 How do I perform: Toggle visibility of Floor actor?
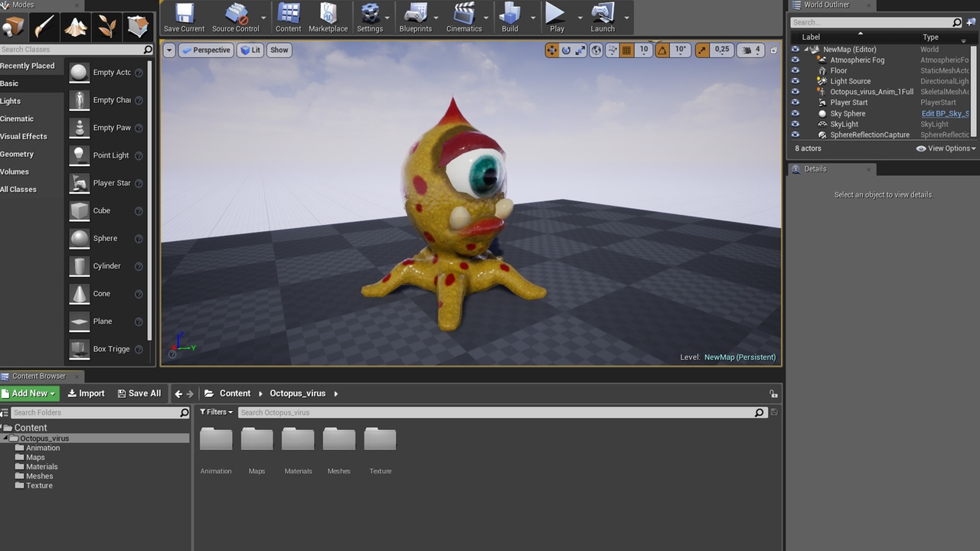795,70
